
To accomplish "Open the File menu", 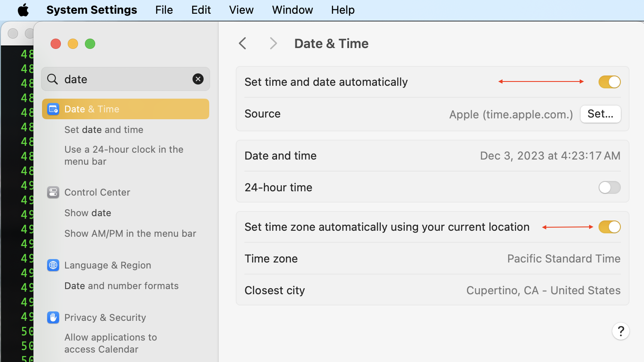I will point(164,10).
